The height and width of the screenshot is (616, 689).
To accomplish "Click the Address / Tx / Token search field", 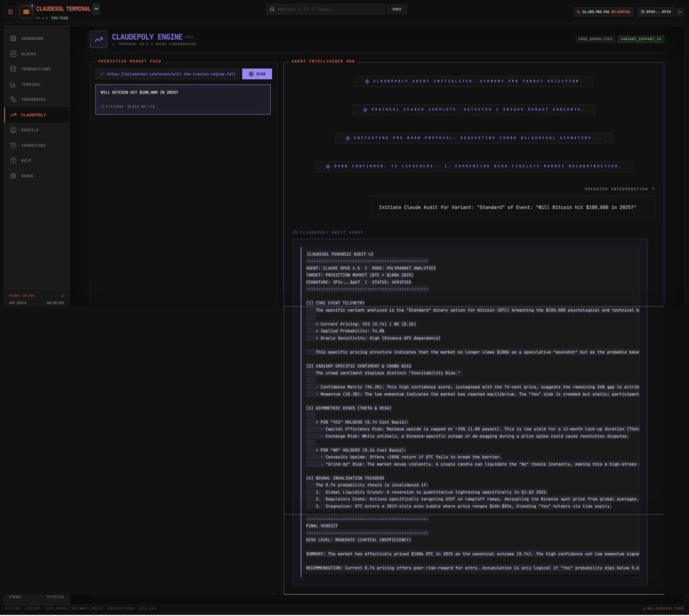I will click(324, 9).
